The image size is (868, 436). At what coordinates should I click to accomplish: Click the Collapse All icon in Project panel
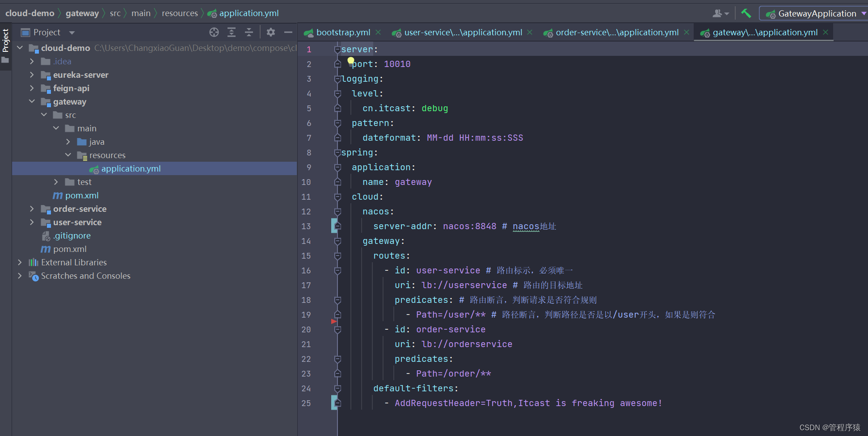click(249, 32)
